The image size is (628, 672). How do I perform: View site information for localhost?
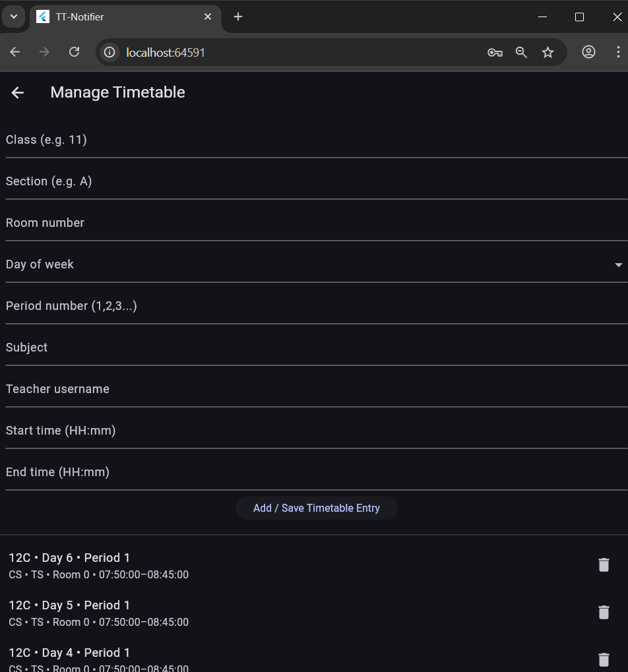(110, 52)
